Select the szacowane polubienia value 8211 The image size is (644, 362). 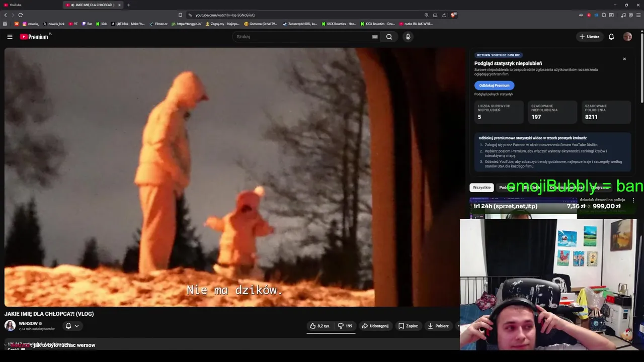(591, 117)
